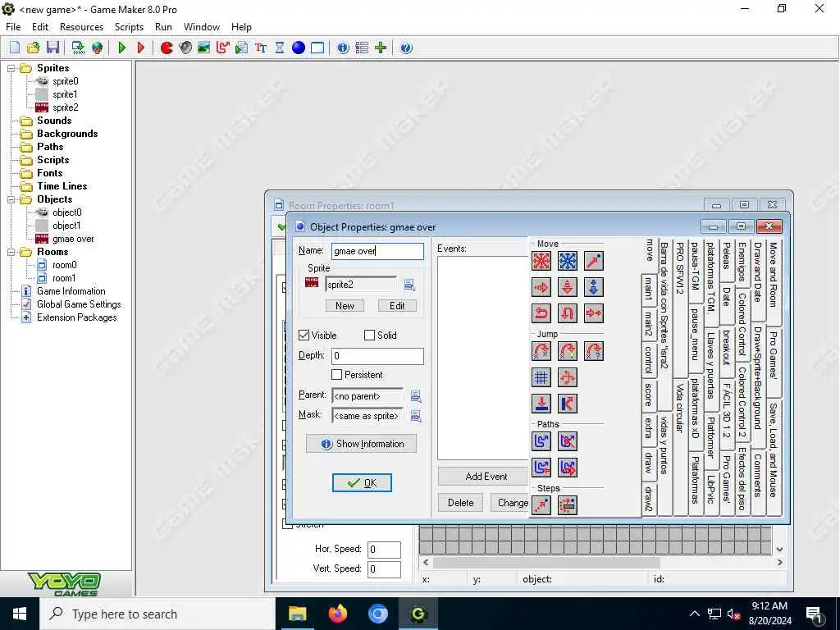Switch to the control actions tab
This screenshot has width=840, height=630.
649,359
